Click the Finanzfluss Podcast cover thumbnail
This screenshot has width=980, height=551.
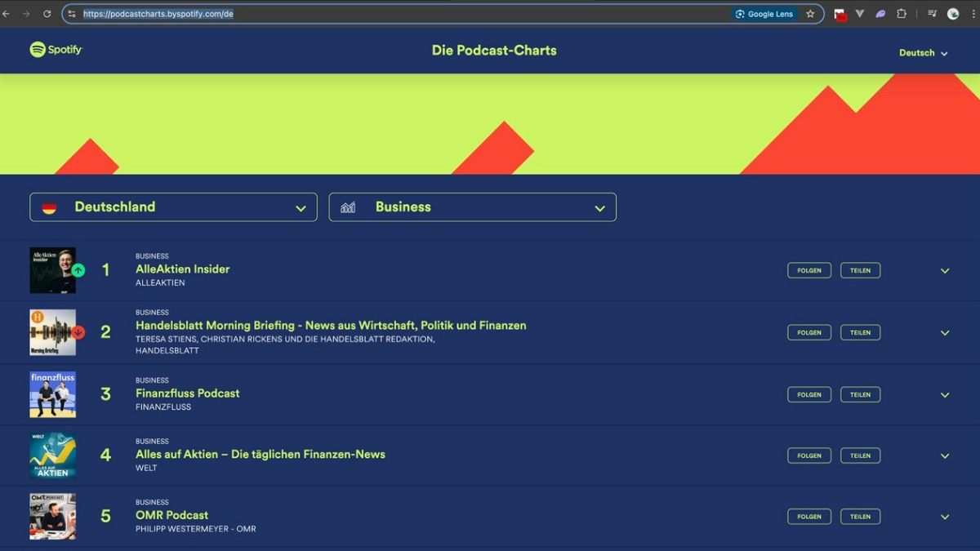pos(52,394)
